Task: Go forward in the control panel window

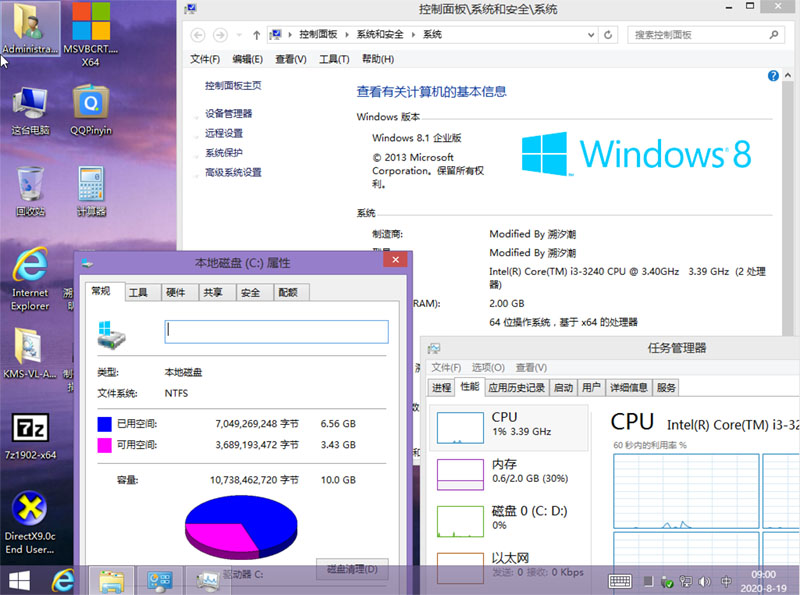Action: (x=220, y=35)
